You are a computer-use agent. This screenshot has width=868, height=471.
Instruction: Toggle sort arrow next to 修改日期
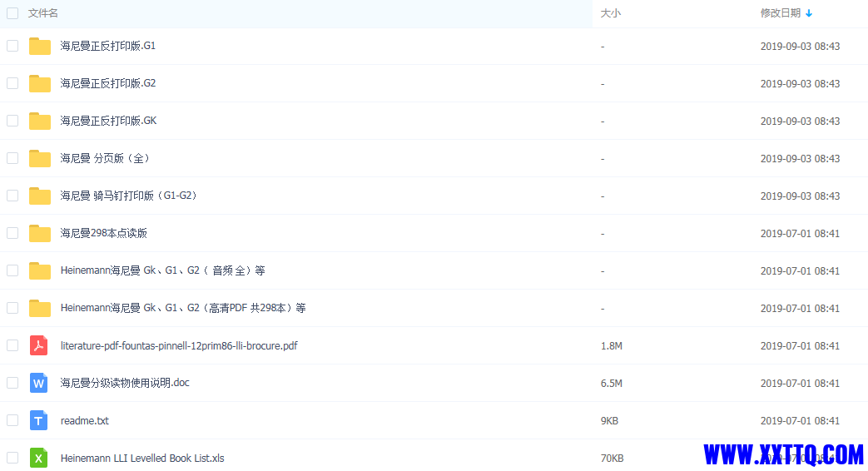click(809, 13)
